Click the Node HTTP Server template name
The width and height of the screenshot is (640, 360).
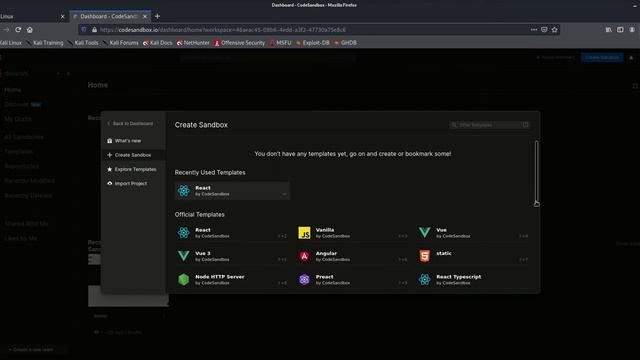[220, 276]
